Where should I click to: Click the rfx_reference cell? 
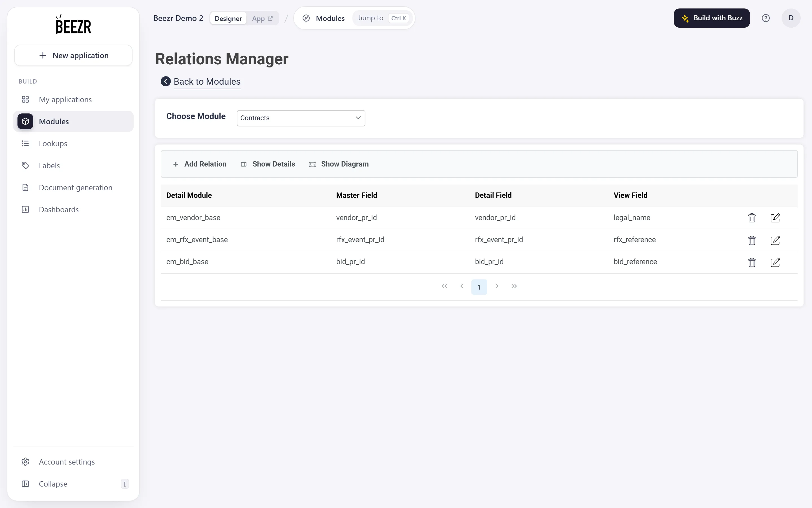point(634,240)
